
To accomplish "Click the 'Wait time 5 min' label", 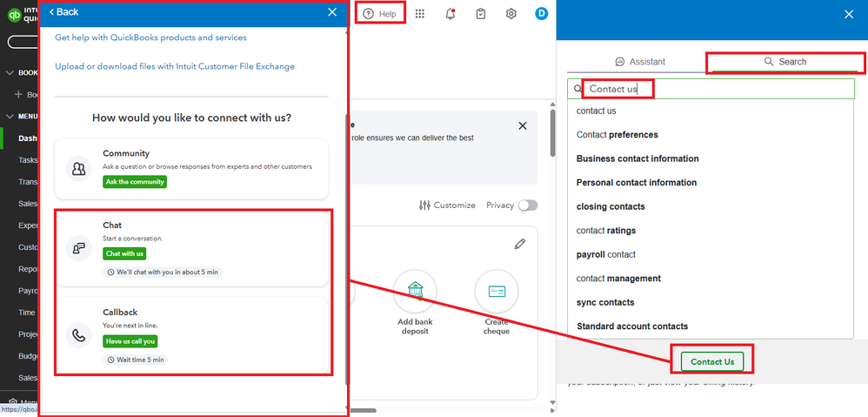I will pyautogui.click(x=136, y=360).
